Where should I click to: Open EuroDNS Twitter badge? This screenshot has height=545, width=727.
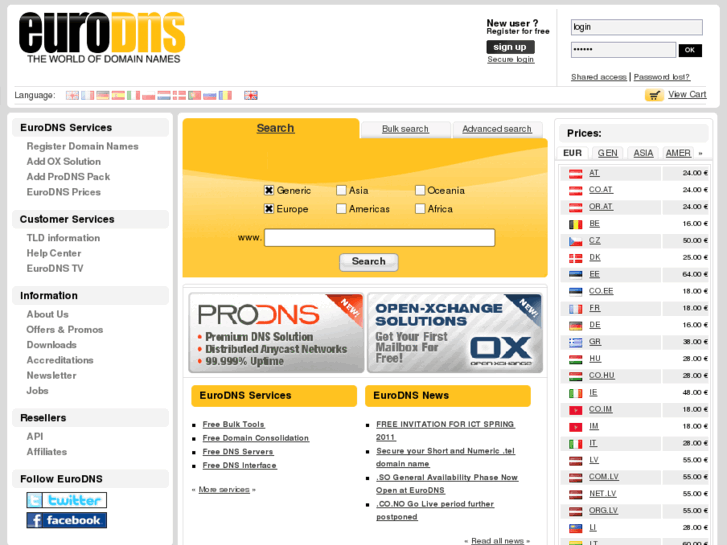coord(66,500)
